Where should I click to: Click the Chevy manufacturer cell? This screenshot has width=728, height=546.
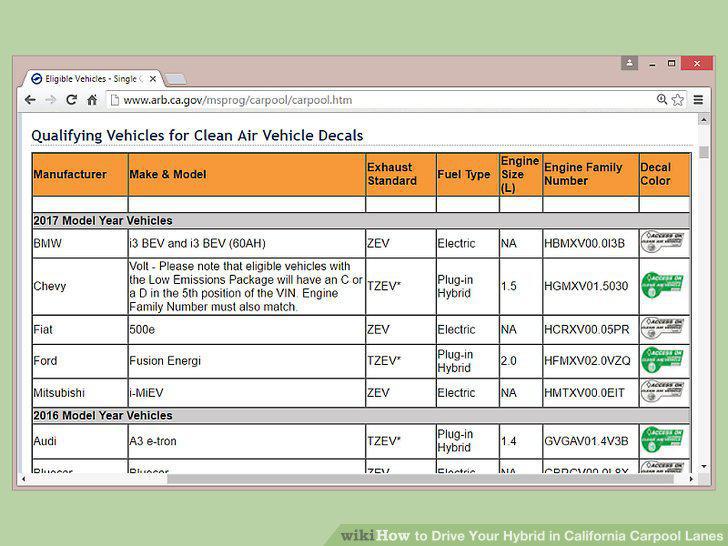80,286
